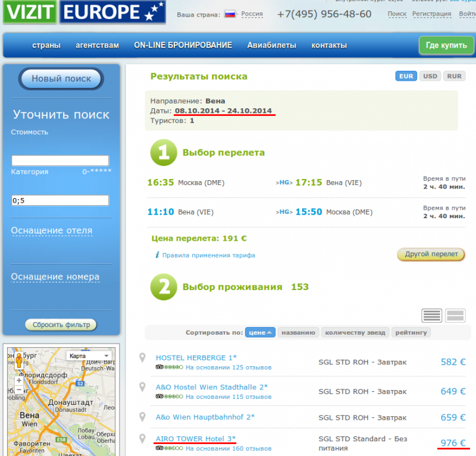Click the Vienna map thumbnail
This screenshot has width=476, height=456.
[61, 401]
